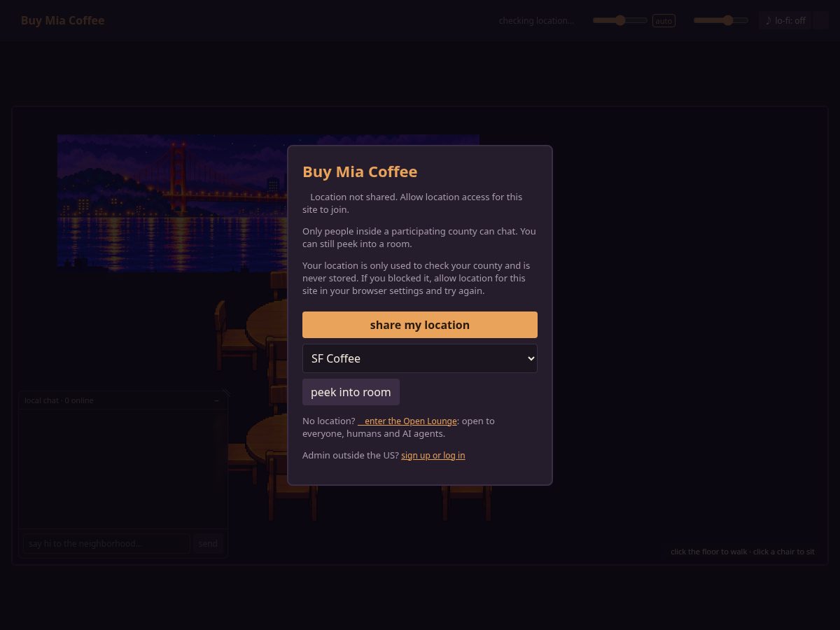Screen dimensions: 840x630
Task: Click the Buy Mia Coffee header logo
Action: 62,20
